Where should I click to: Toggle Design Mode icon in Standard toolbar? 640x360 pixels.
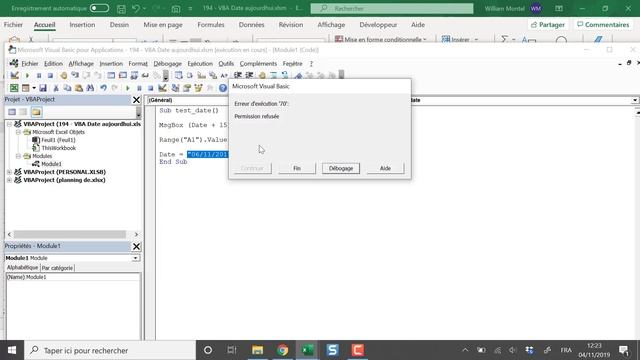(162, 88)
